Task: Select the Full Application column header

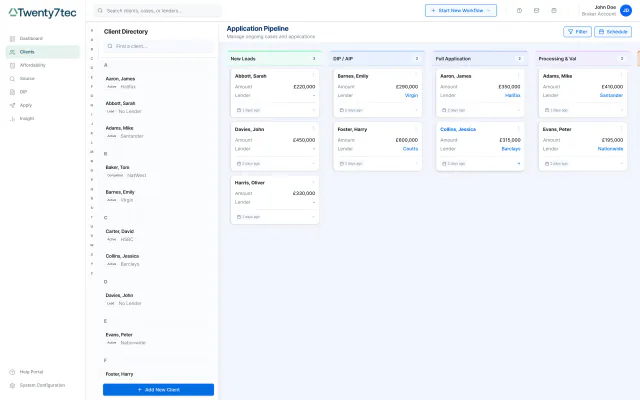Action: click(480, 59)
